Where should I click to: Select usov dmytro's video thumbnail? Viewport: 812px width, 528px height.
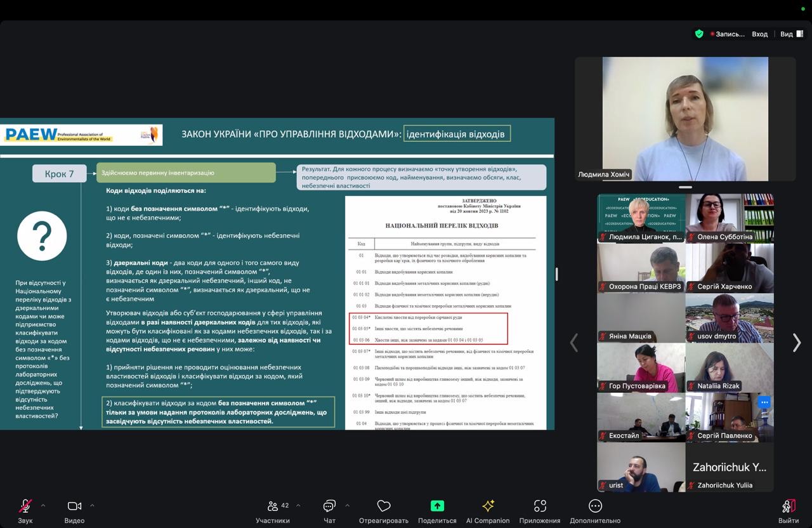tap(730, 318)
